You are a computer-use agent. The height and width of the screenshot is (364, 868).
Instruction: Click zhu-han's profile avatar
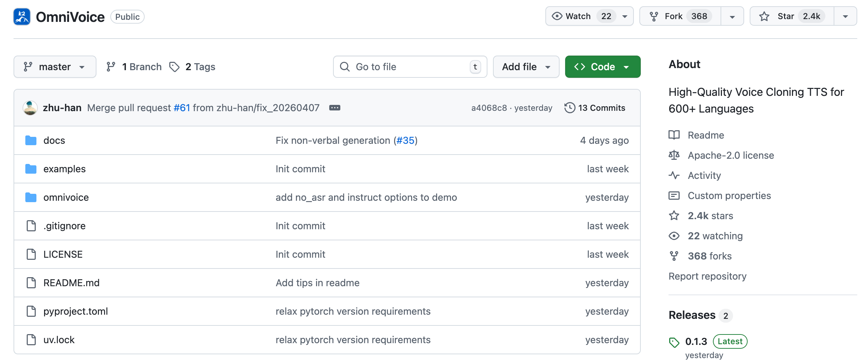(x=30, y=108)
